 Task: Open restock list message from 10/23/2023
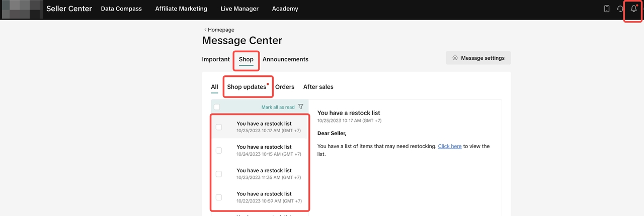click(259, 174)
